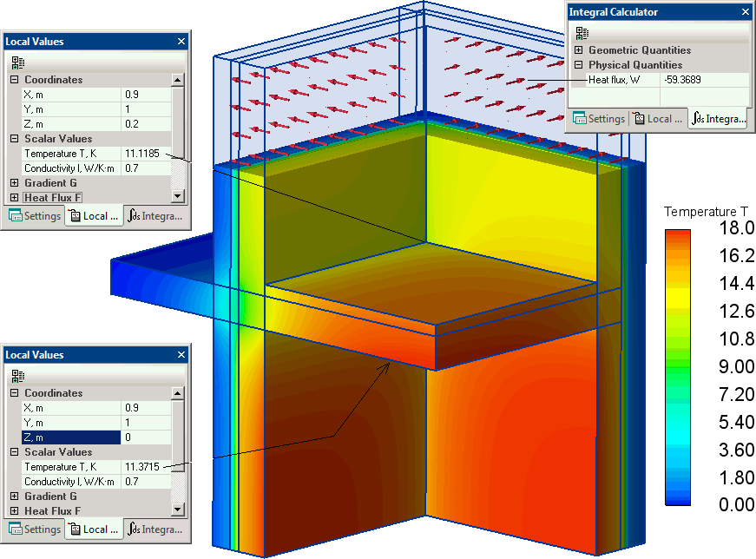This screenshot has width=756, height=559.
Task: Select Z, m row in lower Local Values panel
Action: pyautogui.click(x=69, y=437)
